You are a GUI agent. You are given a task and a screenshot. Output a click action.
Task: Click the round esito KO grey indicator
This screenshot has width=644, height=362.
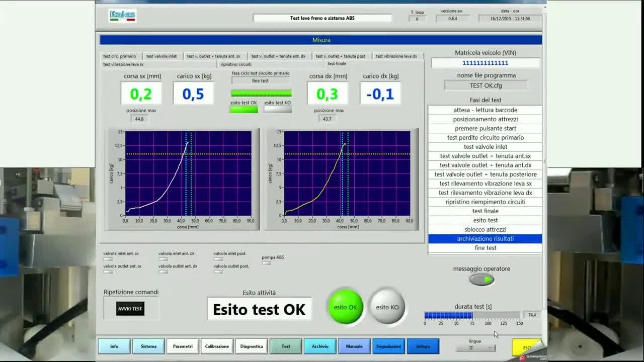(387, 307)
